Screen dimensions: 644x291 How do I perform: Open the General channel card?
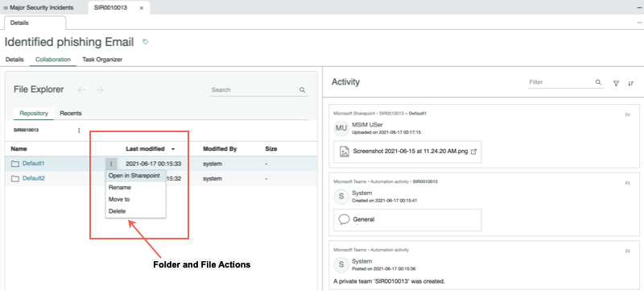407,220
